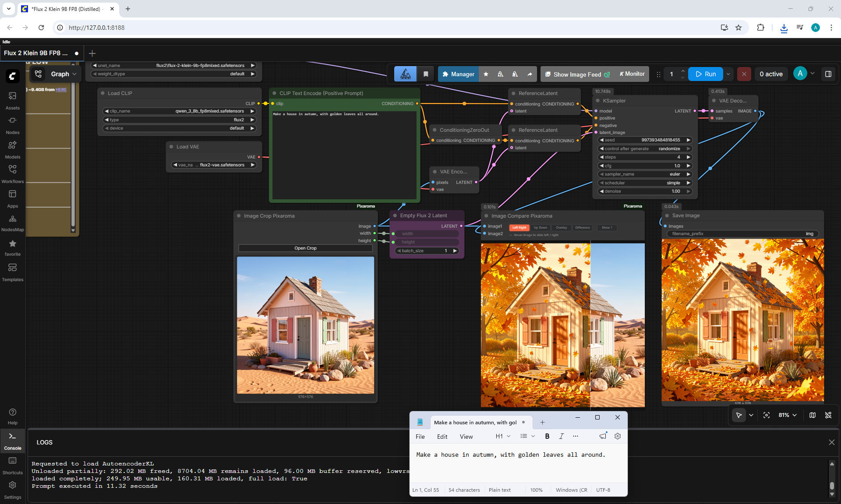Open Settings gear in sidebar
The image size is (841, 504).
(x=12, y=489)
